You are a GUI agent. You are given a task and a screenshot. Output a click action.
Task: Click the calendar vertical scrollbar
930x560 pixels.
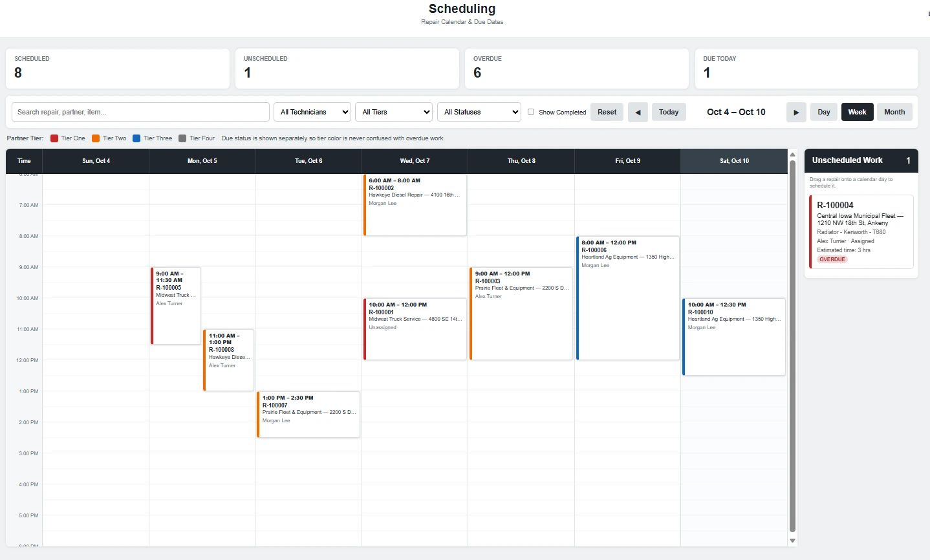792,347
